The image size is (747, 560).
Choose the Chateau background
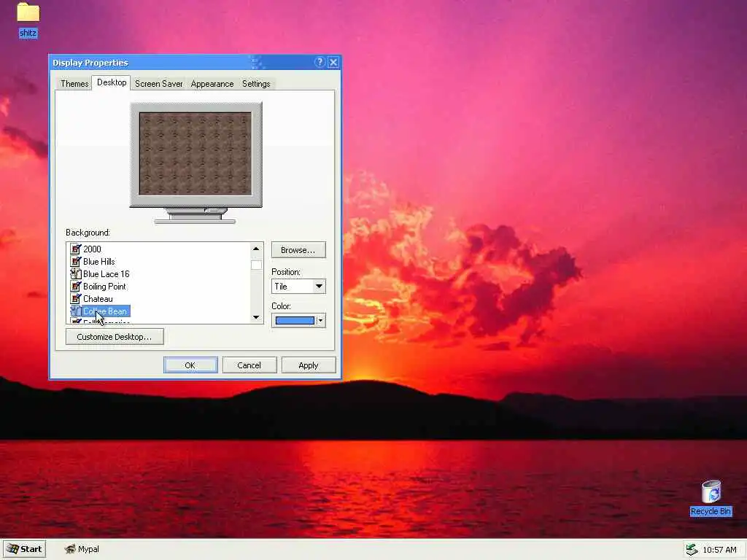98,298
